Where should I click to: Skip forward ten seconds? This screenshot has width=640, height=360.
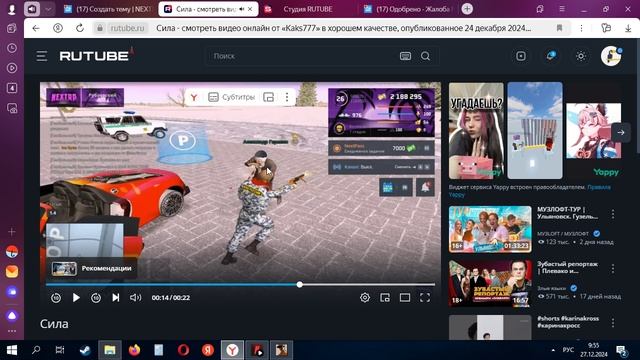(96, 298)
